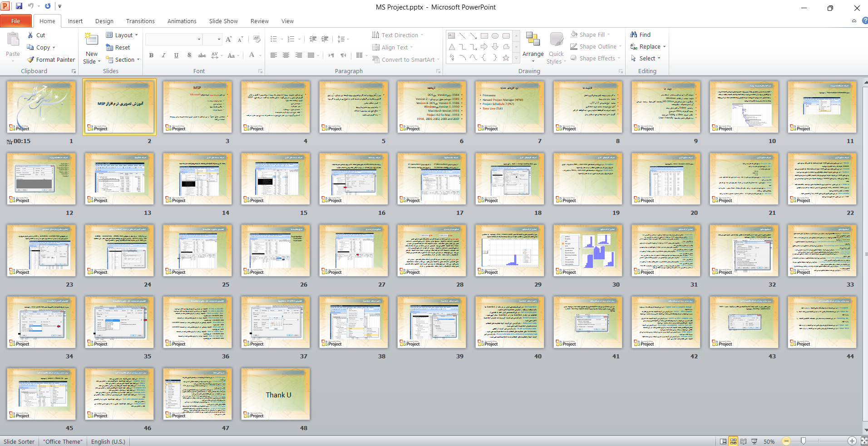Toggle Strikethrough formatting
The width and height of the screenshot is (868, 446).
click(x=202, y=55)
